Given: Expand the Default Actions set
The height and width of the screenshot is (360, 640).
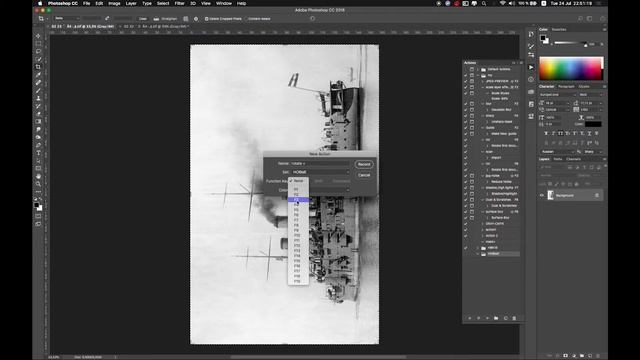Looking at the screenshot, I should click(x=478, y=69).
